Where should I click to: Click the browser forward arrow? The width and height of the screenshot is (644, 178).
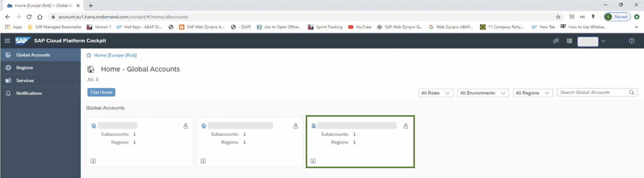pyautogui.click(x=18, y=17)
